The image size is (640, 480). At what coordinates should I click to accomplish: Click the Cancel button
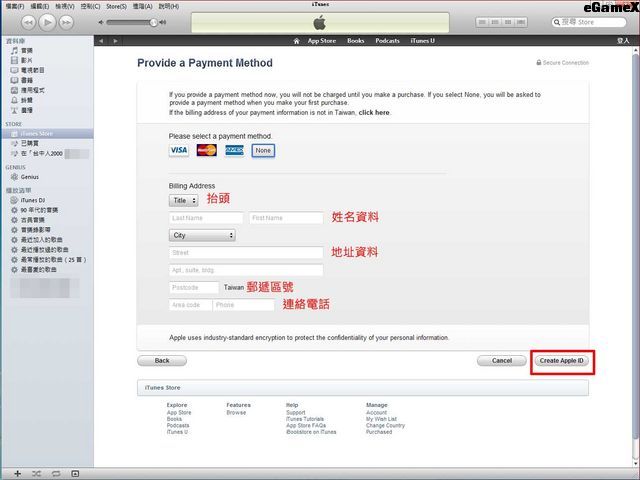coord(502,361)
